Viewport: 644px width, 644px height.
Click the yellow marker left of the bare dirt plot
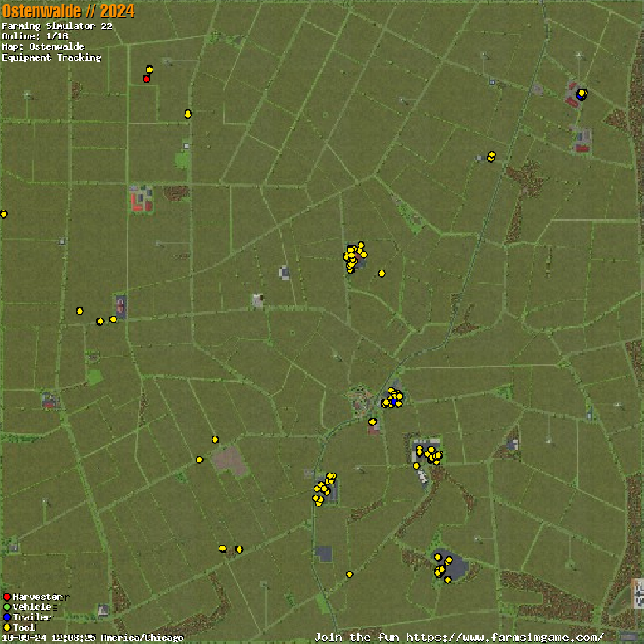tap(199, 459)
